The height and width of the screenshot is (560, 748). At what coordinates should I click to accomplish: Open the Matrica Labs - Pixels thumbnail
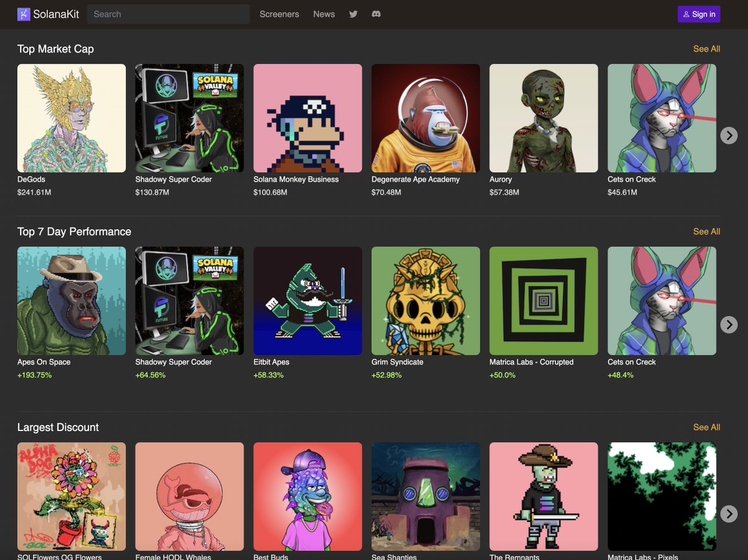pos(662,496)
